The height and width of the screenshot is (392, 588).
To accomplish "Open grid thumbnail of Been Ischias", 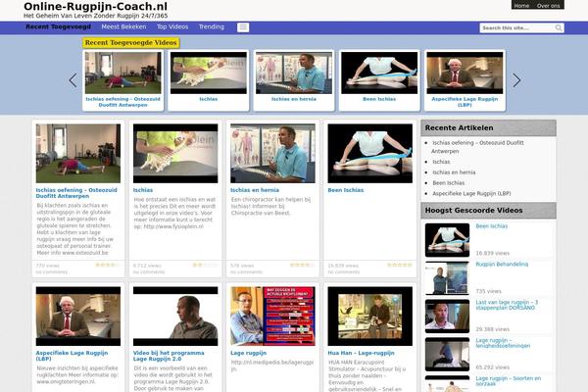I will (370, 154).
